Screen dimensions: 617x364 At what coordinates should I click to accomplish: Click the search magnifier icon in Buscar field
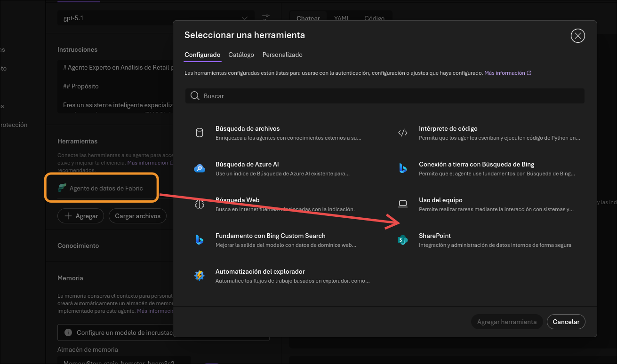tap(195, 96)
